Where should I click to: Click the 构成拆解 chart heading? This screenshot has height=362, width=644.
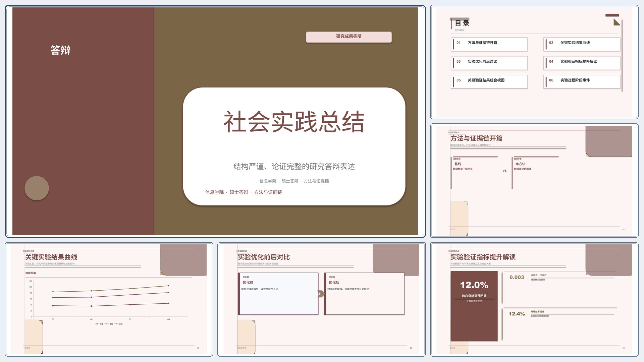click(31, 273)
